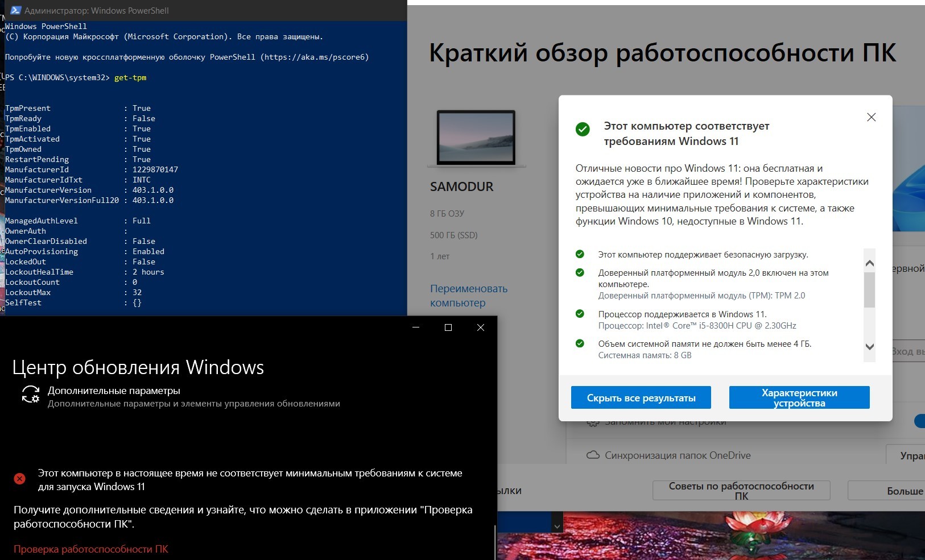Click the laptop thumbnail image in PC Health Check
Image resolution: width=925 pixels, height=560 pixels.
476,138
